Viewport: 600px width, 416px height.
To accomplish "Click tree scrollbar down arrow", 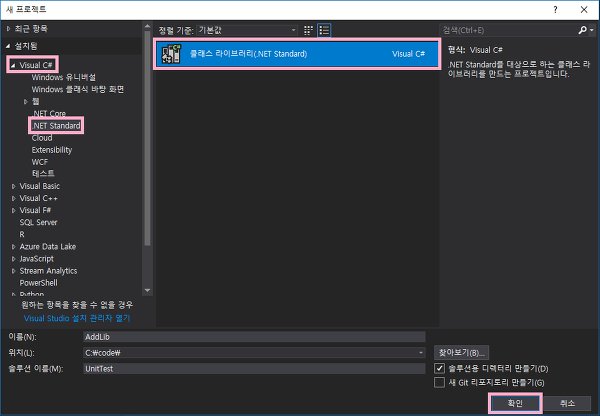I will tap(147, 290).
